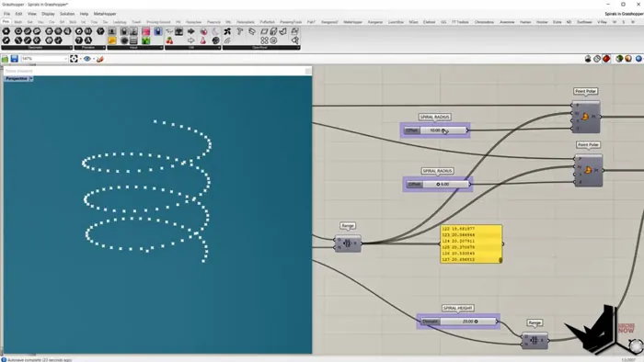Screen dimensions: 644x362
Task: Close the floating Rhino viewport window
Action: click(x=308, y=71)
